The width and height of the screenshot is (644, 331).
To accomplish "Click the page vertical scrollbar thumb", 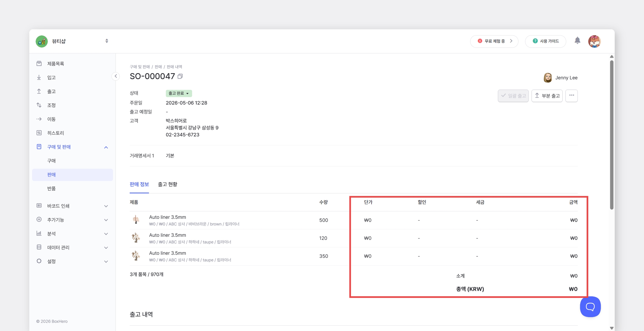I will (x=612, y=134).
